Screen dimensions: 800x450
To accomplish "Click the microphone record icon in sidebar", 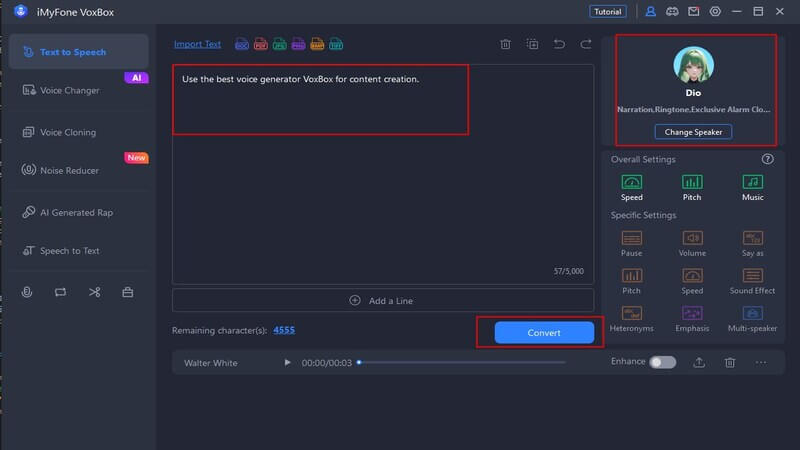I will point(27,292).
